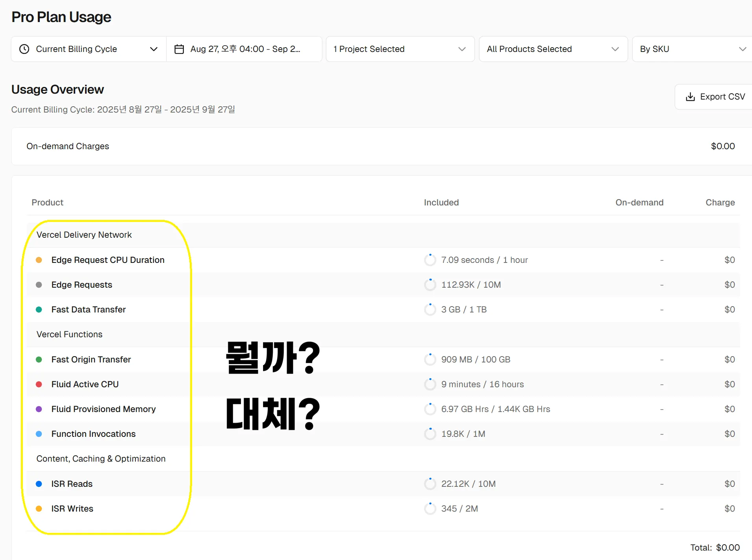Click the progress ring for 19.8K / 1M

click(430, 434)
